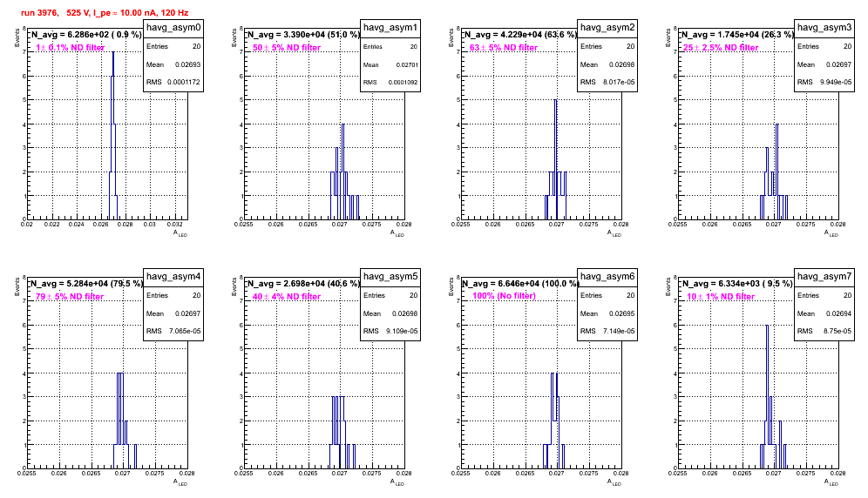Click the N_avg = 6.646e+04 label

click(x=520, y=283)
